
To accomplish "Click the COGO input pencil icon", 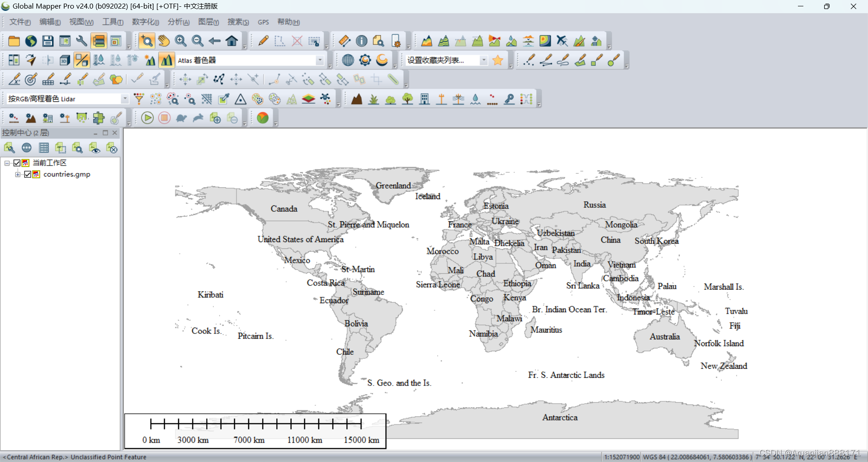I will [x=14, y=80].
